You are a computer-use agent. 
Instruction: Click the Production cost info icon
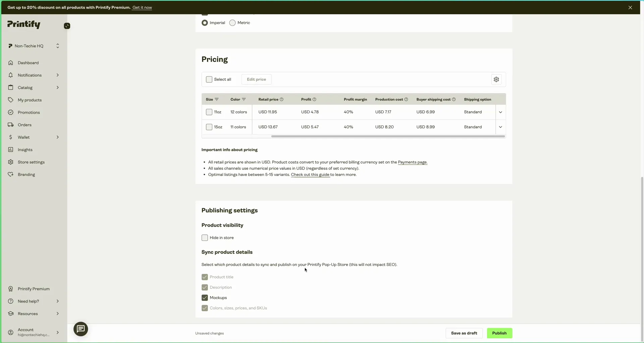pyautogui.click(x=406, y=99)
